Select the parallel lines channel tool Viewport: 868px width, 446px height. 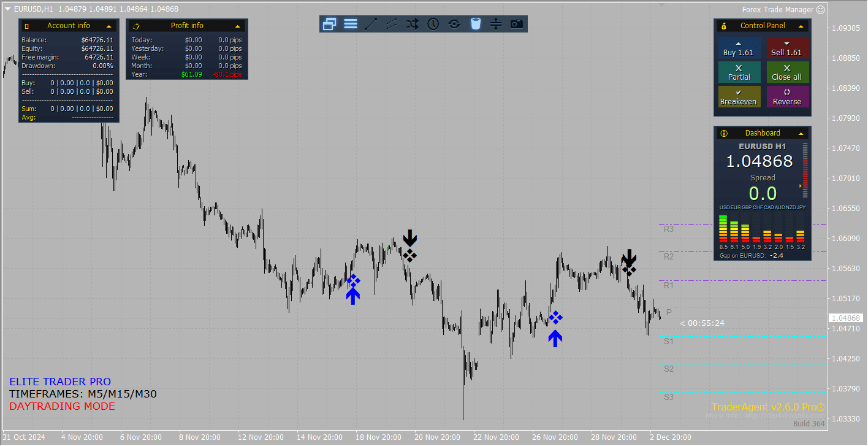point(392,24)
